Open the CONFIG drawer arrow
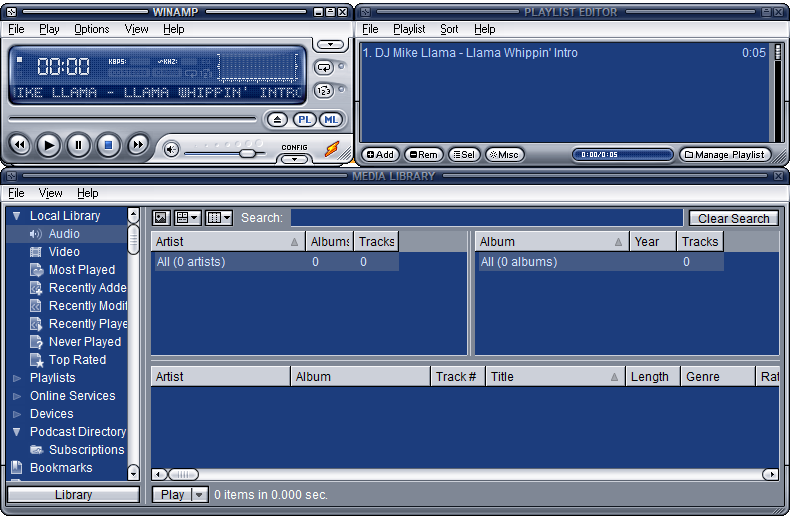 (294, 159)
